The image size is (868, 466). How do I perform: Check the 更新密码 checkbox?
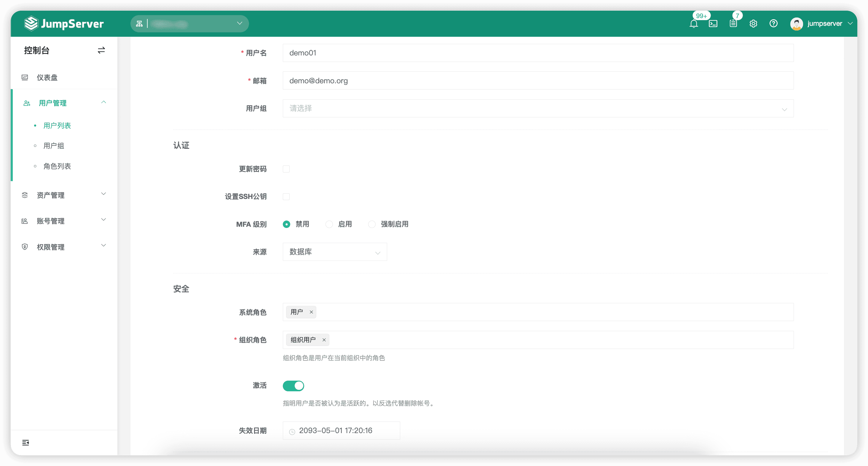pyautogui.click(x=286, y=169)
